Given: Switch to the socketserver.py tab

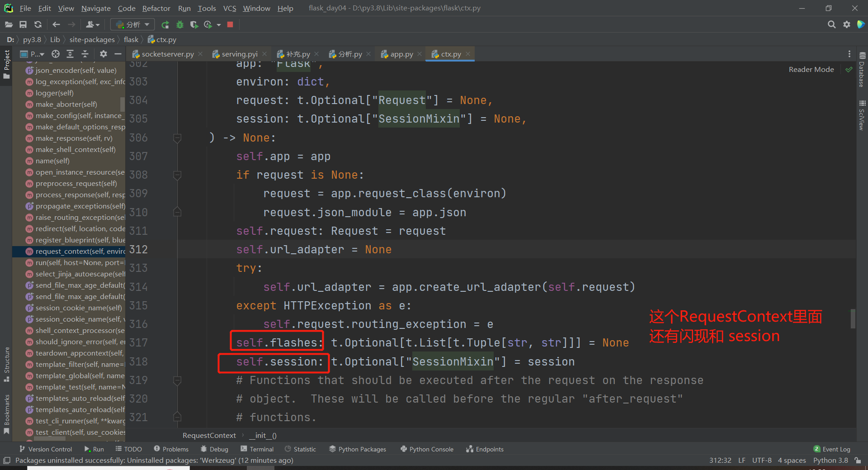Looking at the screenshot, I should tap(168, 54).
